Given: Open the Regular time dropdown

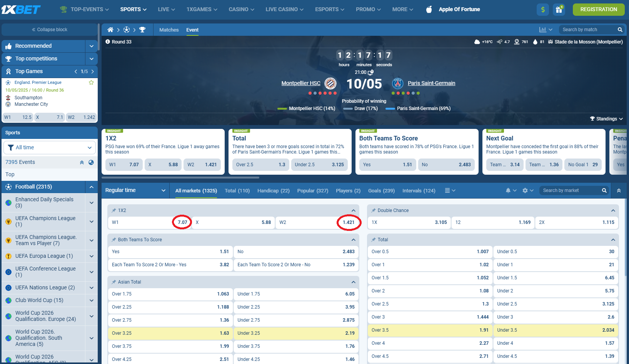Looking at the screenshot, I should pos(135,190).
